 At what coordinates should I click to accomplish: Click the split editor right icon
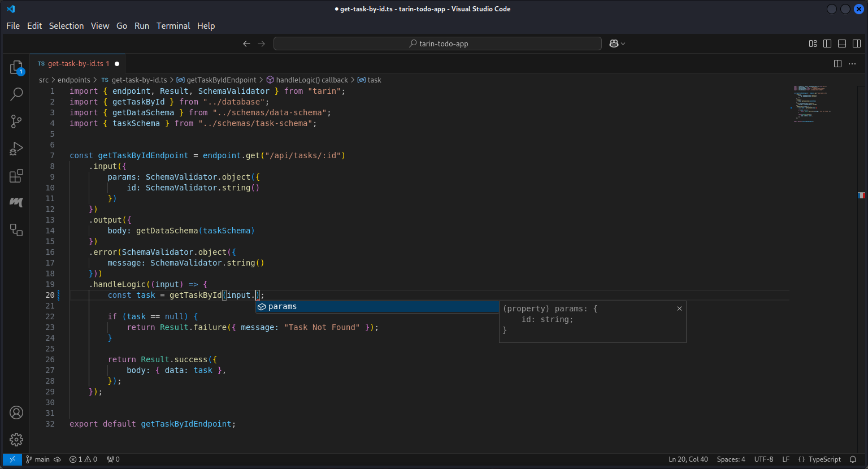837,64
